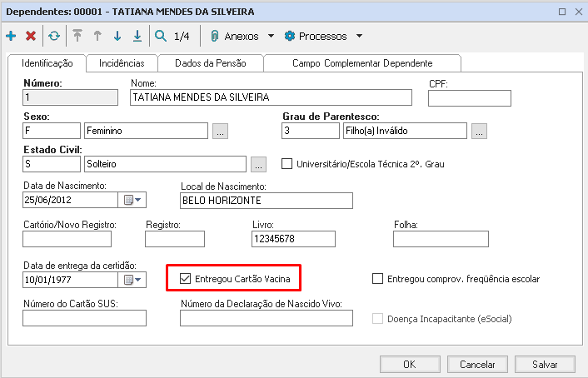Click Número do Cartão SUS field

84,318
